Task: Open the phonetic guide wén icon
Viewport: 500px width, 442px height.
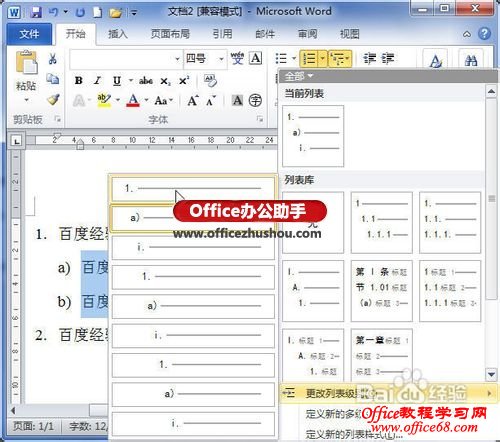Action: [237, 59]
